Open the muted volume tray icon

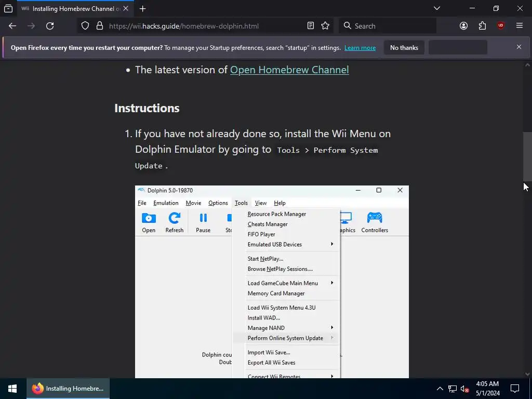(x=464, y=389)
